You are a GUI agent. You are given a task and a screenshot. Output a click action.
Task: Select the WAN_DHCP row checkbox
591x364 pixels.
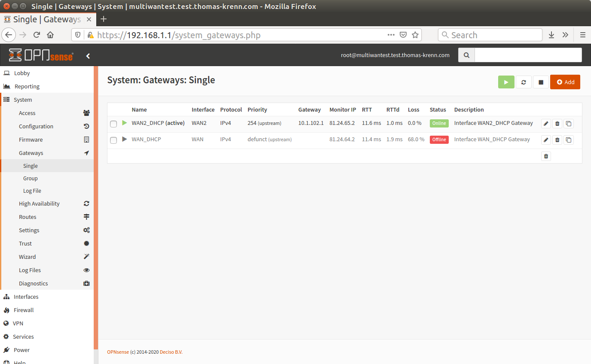[x=113, y=140]
